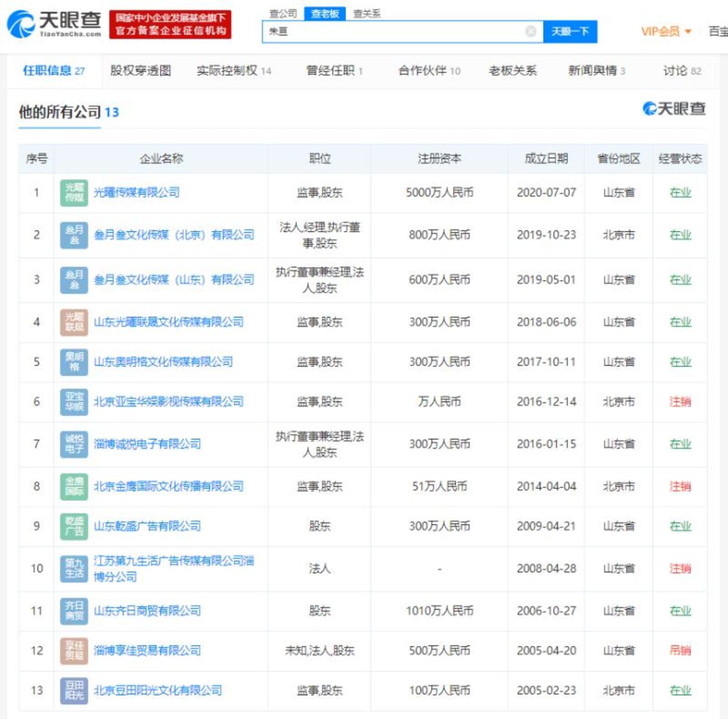This screenshot has height=719, width=728.
Task: Open the 新闻舆情 tab
Action: [597, 71]
